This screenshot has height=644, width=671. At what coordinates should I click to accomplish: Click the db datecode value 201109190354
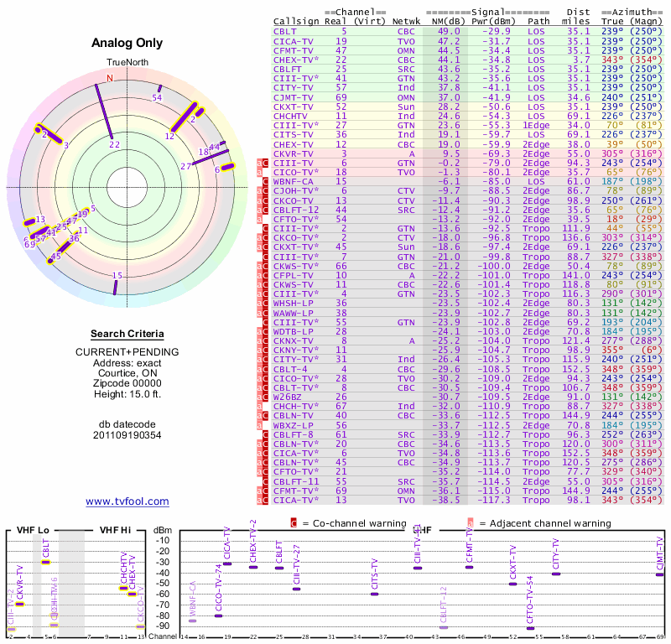(x=127, y=435)
